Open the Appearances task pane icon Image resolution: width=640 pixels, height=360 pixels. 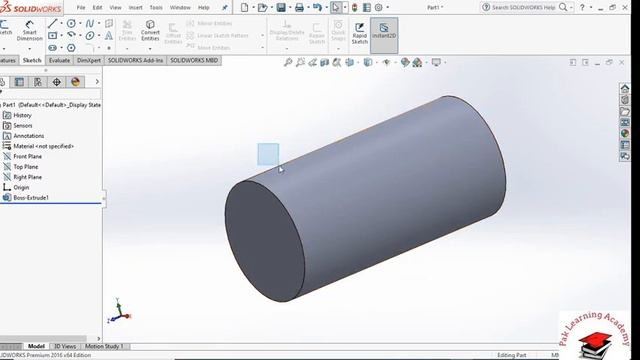(624, 133)
